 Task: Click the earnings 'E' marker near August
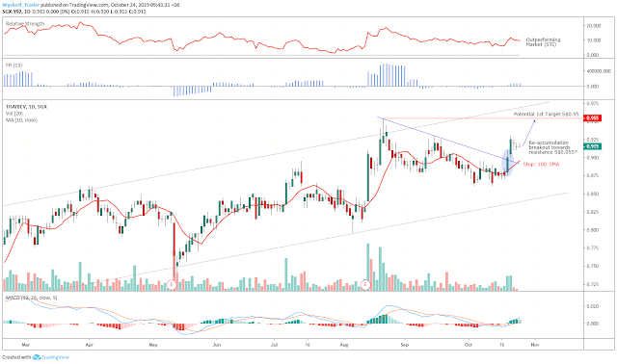(365, 285)
